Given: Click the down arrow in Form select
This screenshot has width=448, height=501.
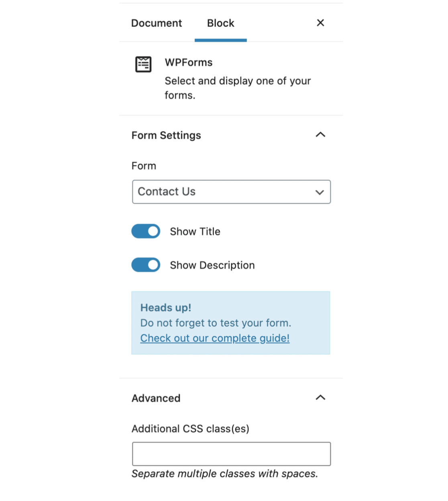Looking at the screenshot, I should [320, 192].
